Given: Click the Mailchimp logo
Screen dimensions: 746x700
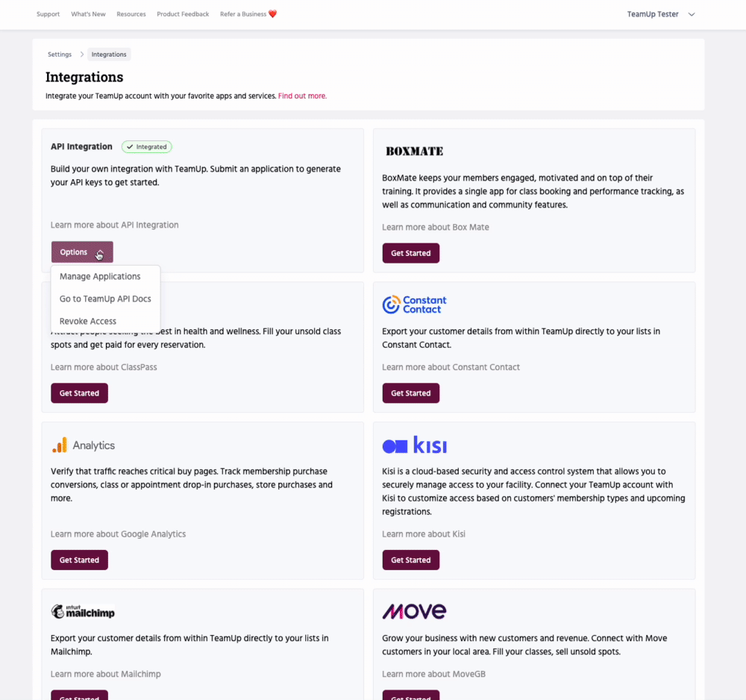Looking at the screenshot, I should 83,612.
